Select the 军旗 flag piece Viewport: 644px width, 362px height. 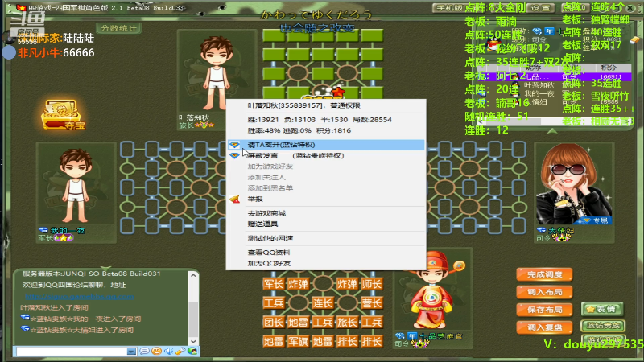click(x=298, y=341)
